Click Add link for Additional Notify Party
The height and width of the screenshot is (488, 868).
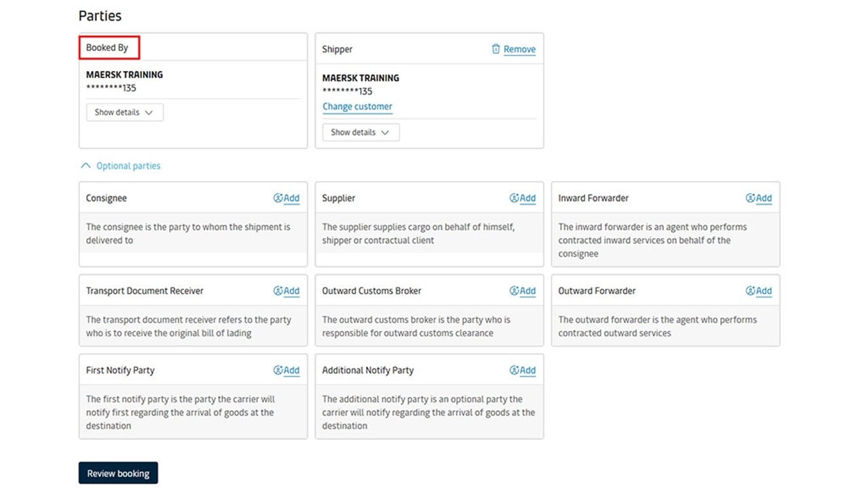(x=528, y=370)
